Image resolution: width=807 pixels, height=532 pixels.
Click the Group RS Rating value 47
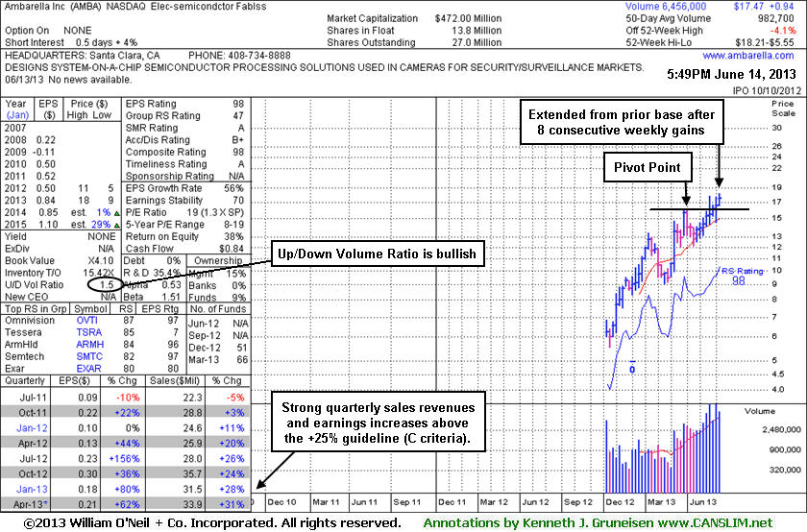coord(238,116)
